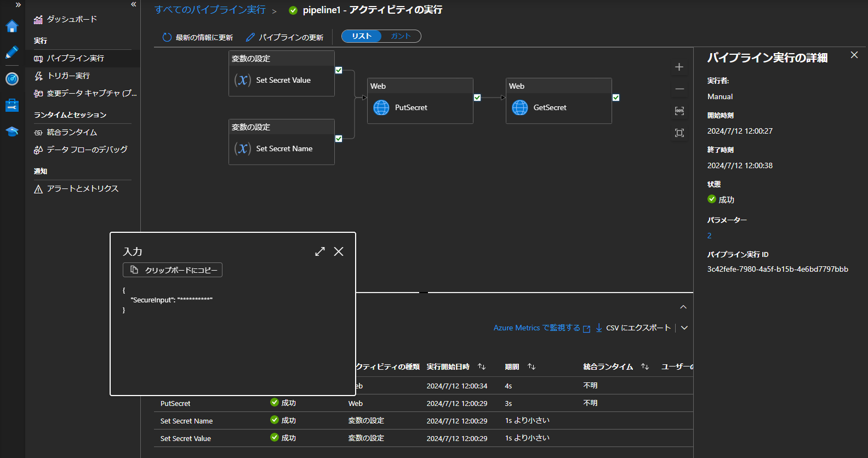Click クリップボードにコピー button
868x458 pixels.
(x=173, y=270)
